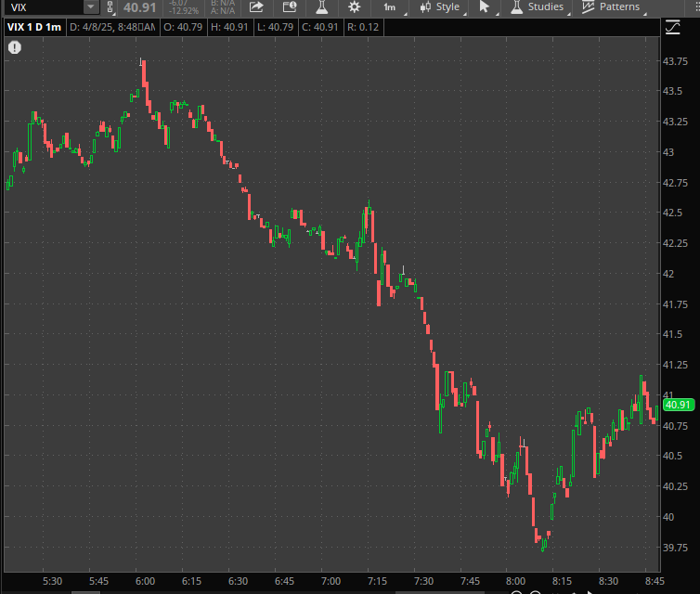
Task: Click the H: 40.91 high value
Action: [x=229, y=27]
